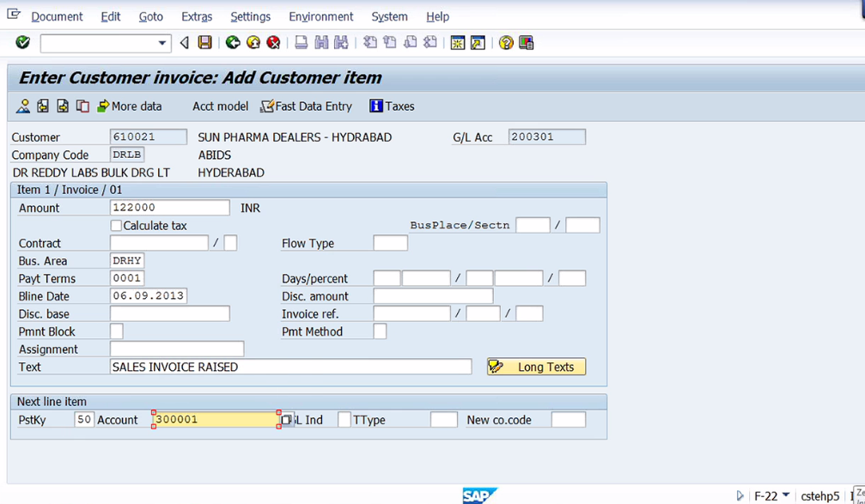Click the first BusPlace/Sectn field
The height and width of the screenshot is (504, 865).
[x=533, y=225]
